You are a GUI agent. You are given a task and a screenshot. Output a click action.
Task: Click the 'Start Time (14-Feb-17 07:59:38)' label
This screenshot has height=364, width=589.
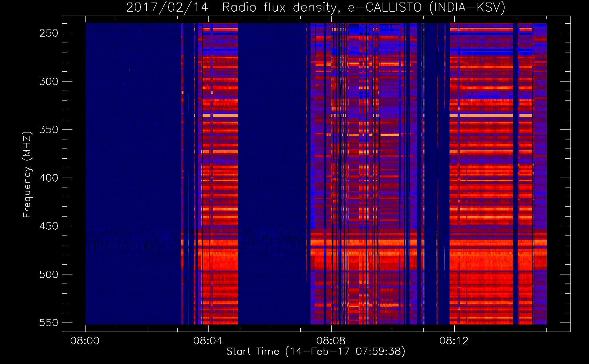coord(316,352)
